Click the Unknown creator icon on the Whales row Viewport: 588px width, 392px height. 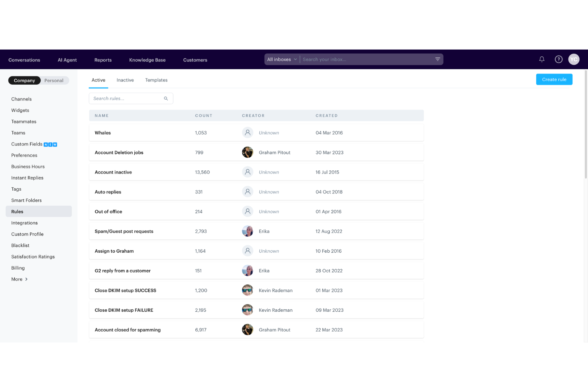[248, 132]
